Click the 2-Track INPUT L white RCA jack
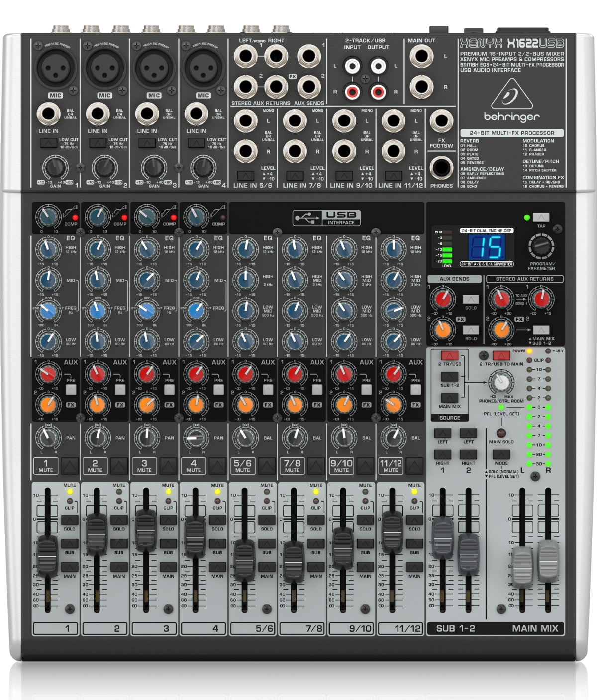Screen dimensions: 597x700 point(352,65)
